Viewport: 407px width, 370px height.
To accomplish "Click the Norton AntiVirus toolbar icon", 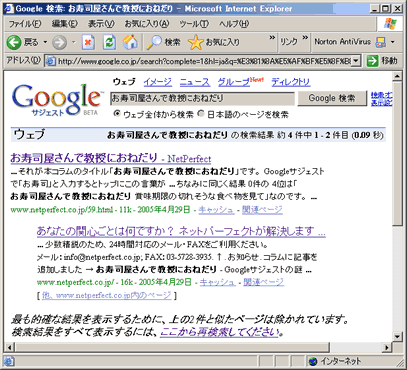I will tap(381, 42).
